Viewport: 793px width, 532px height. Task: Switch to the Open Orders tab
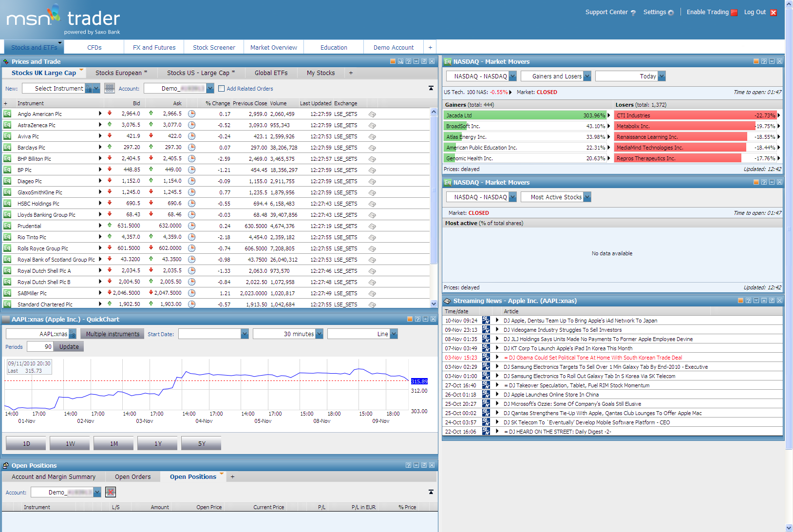132,476
